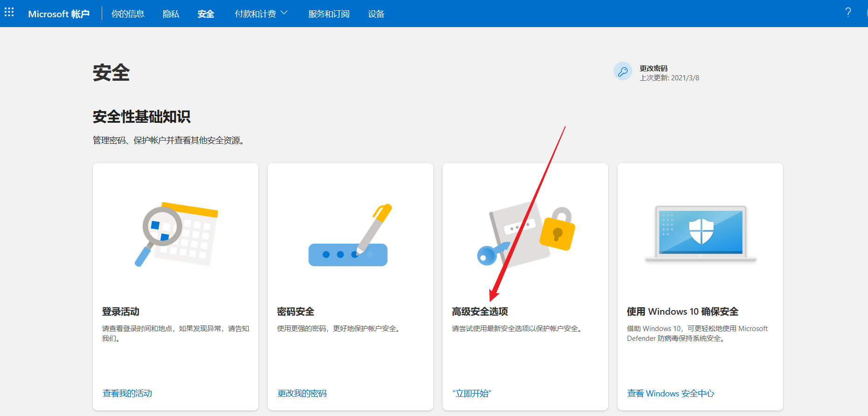Click the Windows 10 laptop shield illustration
This screenshot has height=416, width=868.
[x=701, y=233]
